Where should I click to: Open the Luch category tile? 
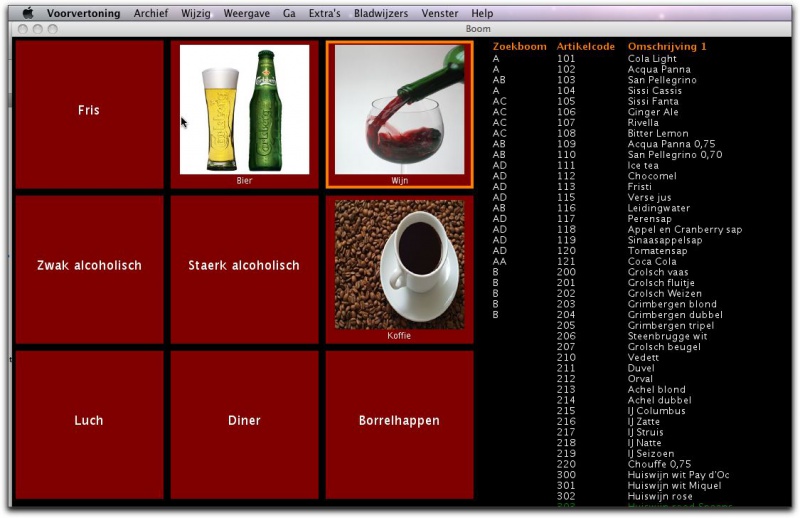pyautogui.click(x=89, y=421)
